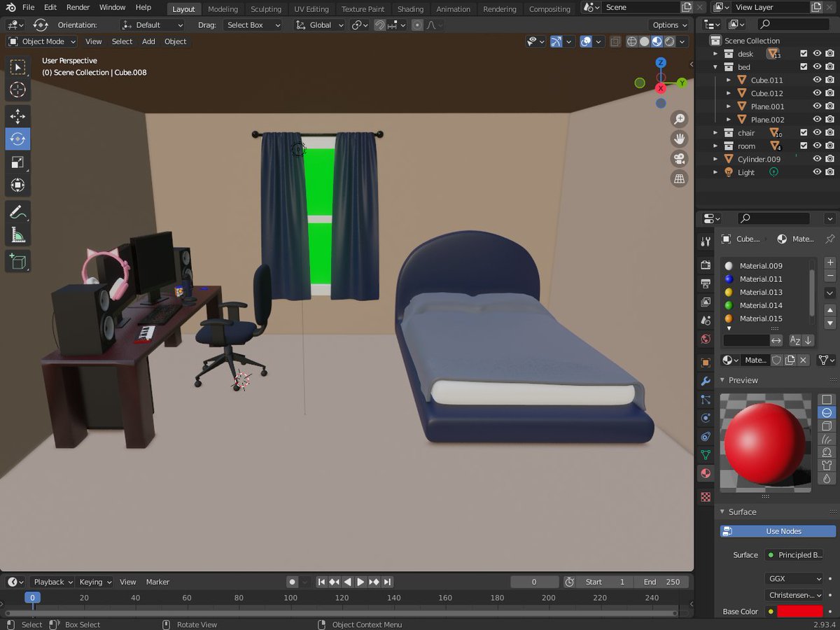Activate the Transform tool
This screenshot has width=840, height=630.
[x=17, y=185]
